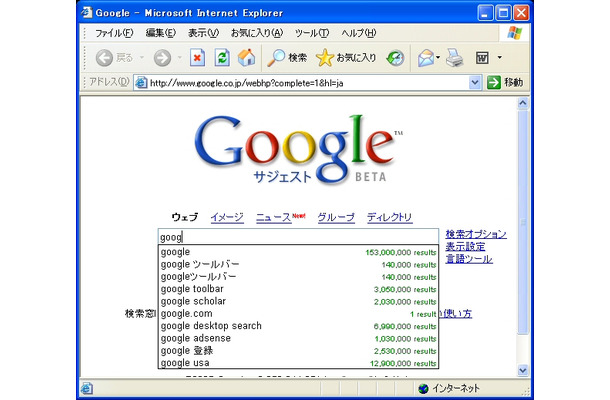The height and width of the screenshot is (400, 610).
Task: Select suggestion "googleツールバー" without space
Action: [x=298, y=277]
